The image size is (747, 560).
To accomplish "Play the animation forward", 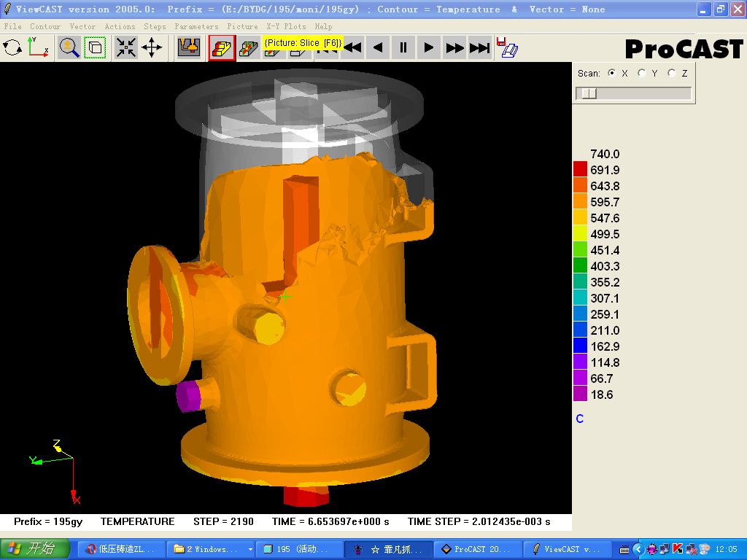I will pyautogui.click(x=428, y=47).
